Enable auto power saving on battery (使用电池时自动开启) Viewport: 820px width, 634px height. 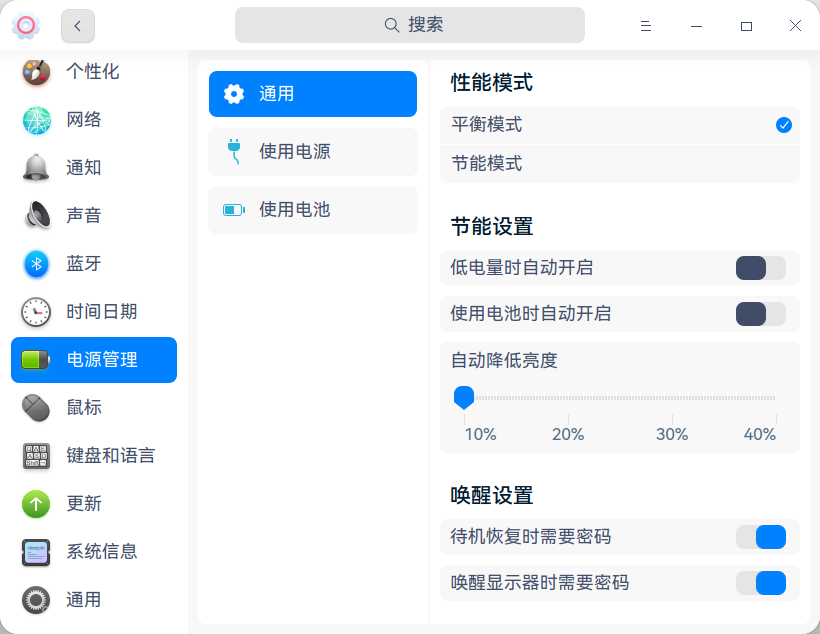pyautogui.click(x=760, y=314)
